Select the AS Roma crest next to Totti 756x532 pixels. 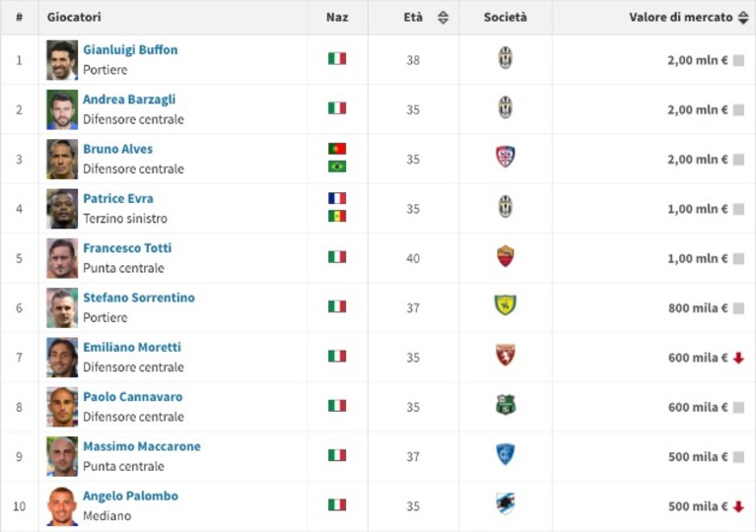(505, 256)
